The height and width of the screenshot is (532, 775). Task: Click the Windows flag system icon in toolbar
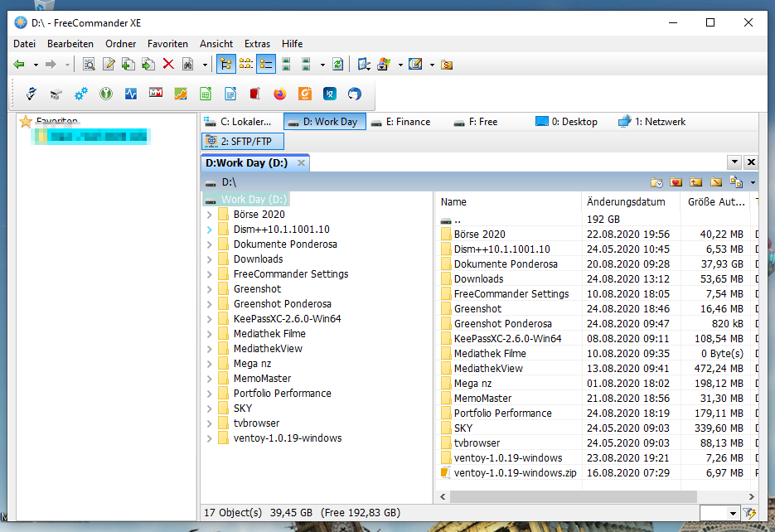[x=384, y=64]
